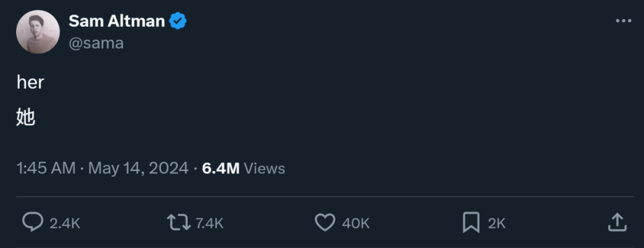Click the 40K likes count

pos(355,224)
